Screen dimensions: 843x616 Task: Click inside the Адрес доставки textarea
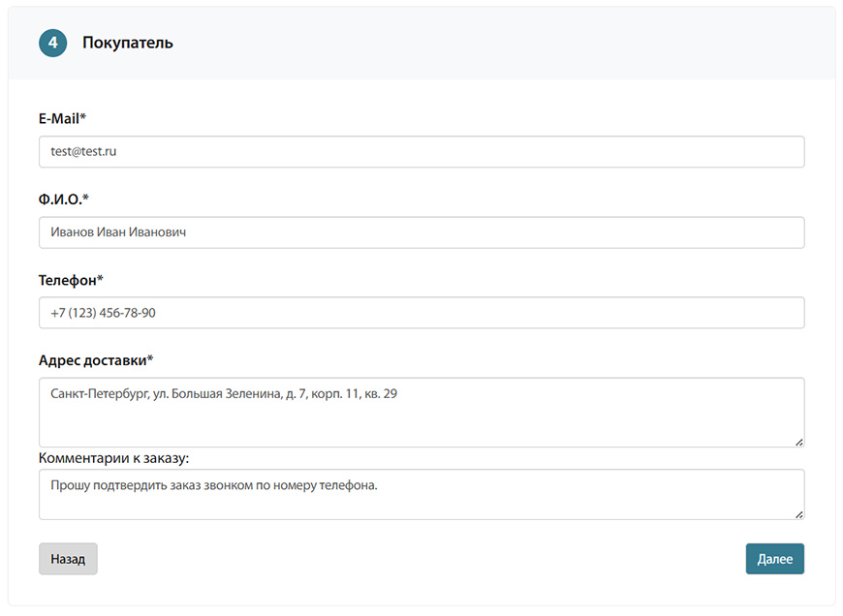coord(421,413)
